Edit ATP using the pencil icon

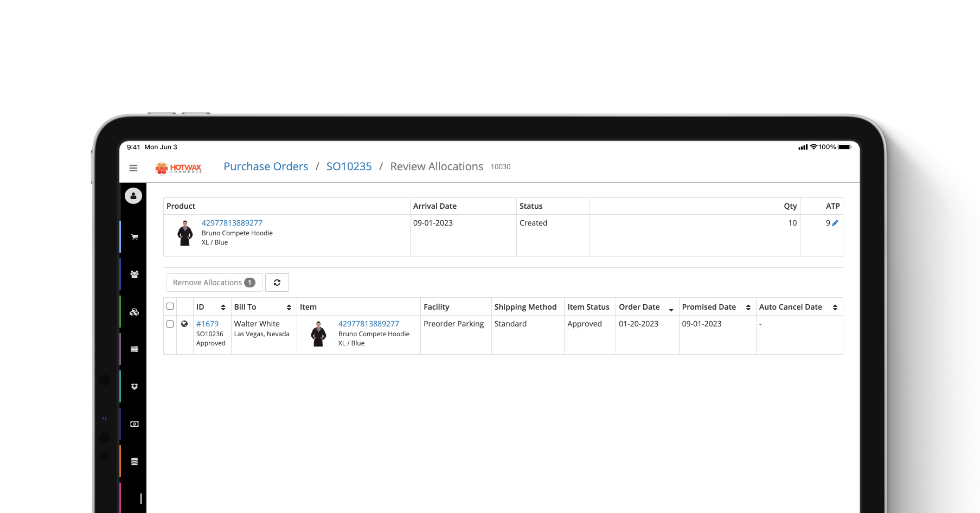point(835,223)
